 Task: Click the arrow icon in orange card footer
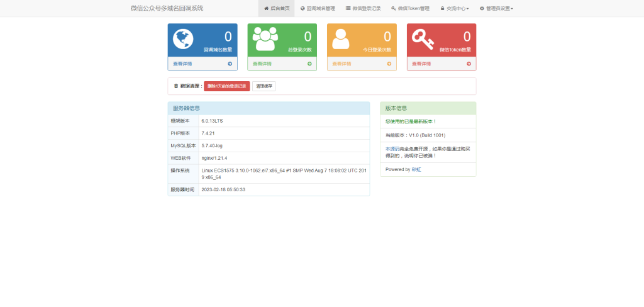[x=389, y=64]
